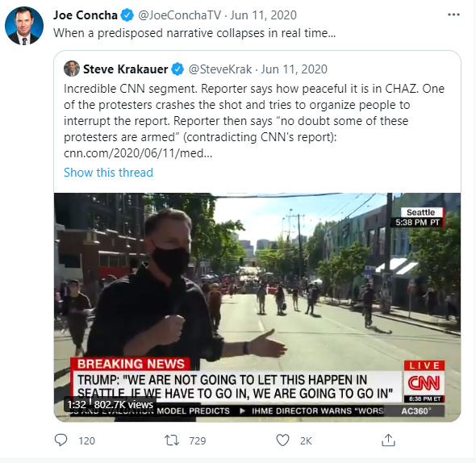
Task: Click Steve Krakauer's verified badge
Action: point(177,69)
